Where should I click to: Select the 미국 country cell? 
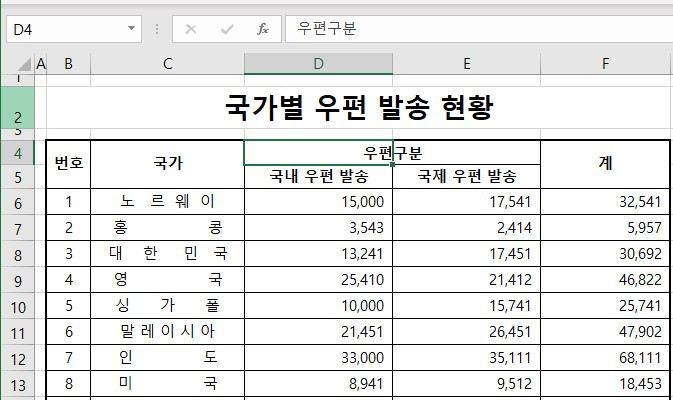pyautogui.click(x=167, y=384)
